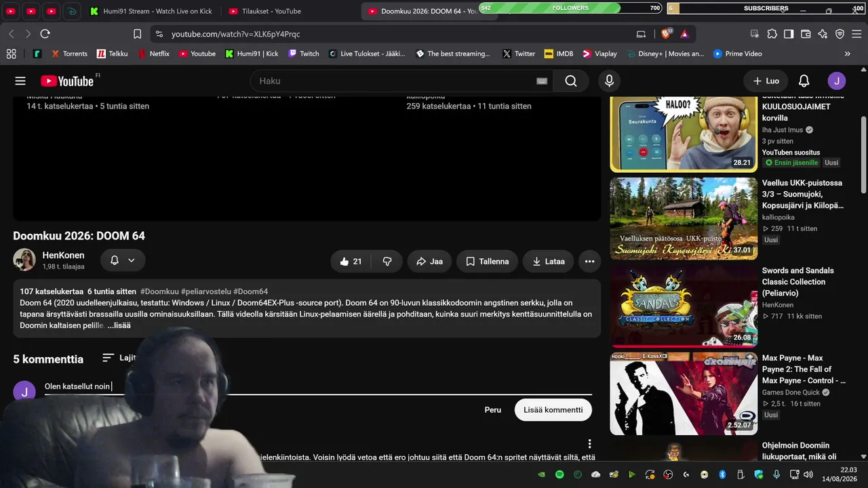Expand the description with ...lisää
The image size is (868, 488).
[x=119, y=325]
